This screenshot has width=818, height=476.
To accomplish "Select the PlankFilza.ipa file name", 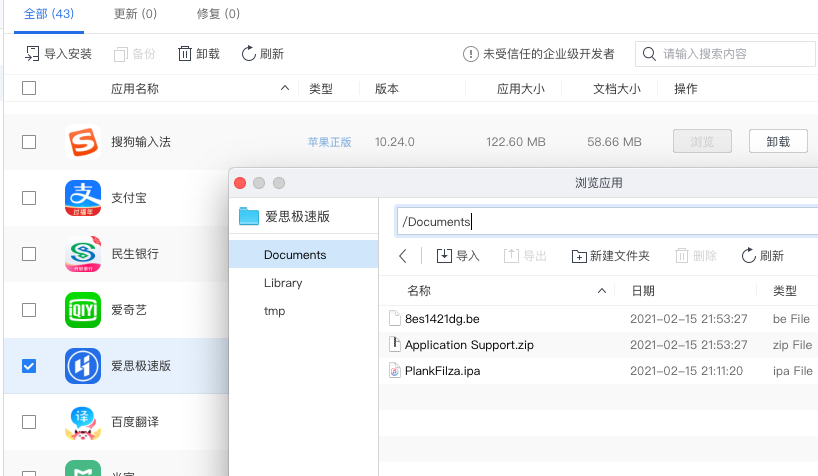I will coord(442,371).
